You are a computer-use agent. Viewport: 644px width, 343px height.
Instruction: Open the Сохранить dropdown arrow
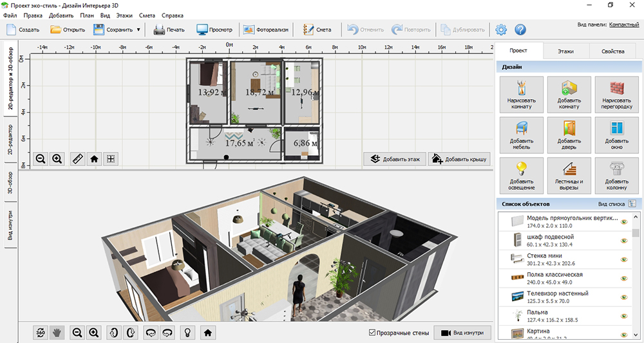(x=138, y=30)
